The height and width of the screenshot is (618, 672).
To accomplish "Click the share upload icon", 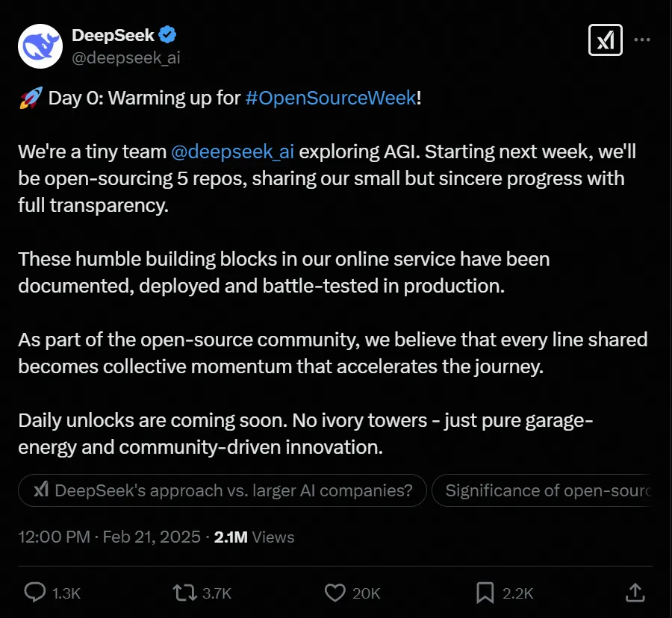I will tap(635, 593).
